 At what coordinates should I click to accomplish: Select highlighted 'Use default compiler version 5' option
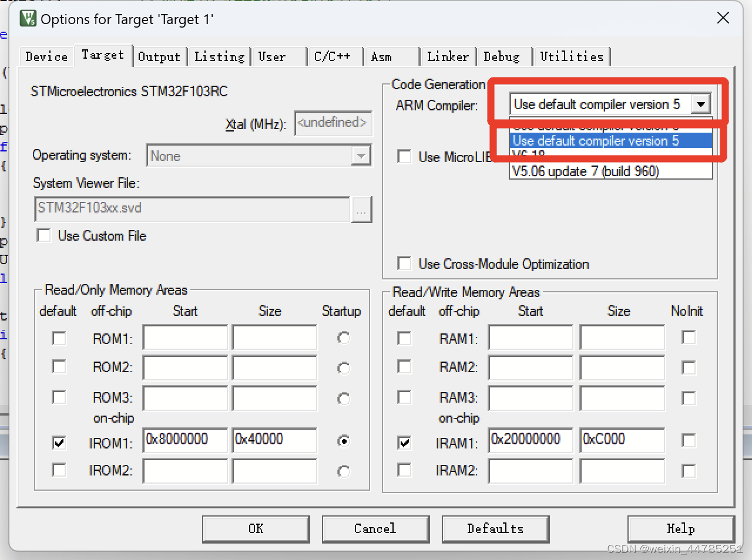(611, 141)
